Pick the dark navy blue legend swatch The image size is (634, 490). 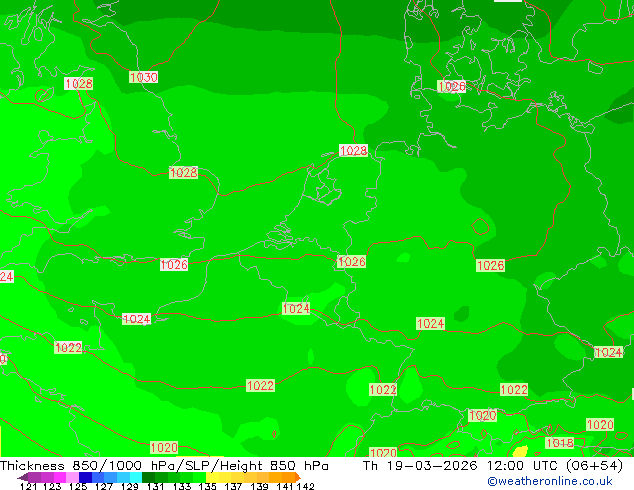point(85,477)
